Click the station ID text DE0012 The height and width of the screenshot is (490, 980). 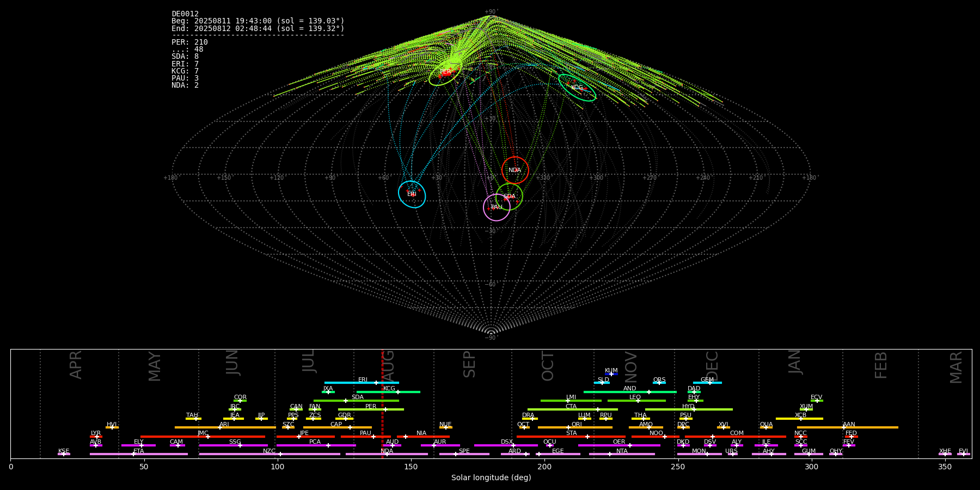[x=185, y=14]
